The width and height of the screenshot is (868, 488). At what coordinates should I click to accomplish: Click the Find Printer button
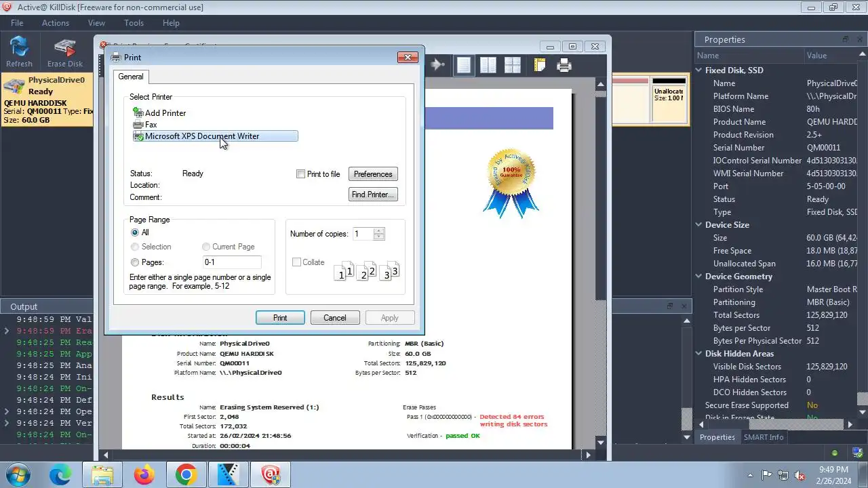click(x=373, y=195)
